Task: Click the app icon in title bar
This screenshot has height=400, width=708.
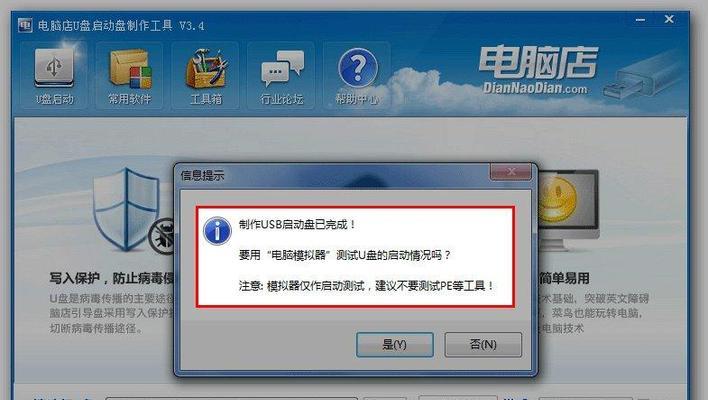Action: point(25,25)
